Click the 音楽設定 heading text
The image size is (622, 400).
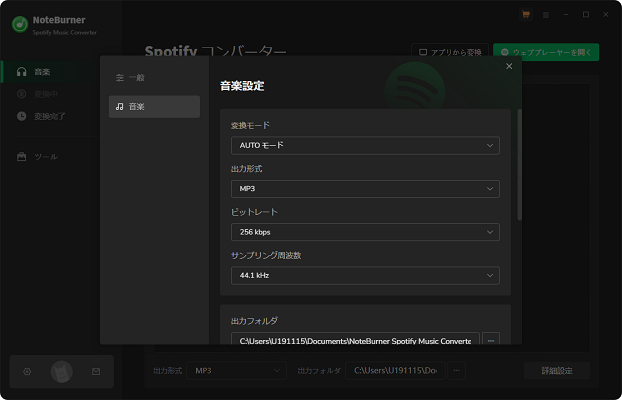click(x=242, y=86)
